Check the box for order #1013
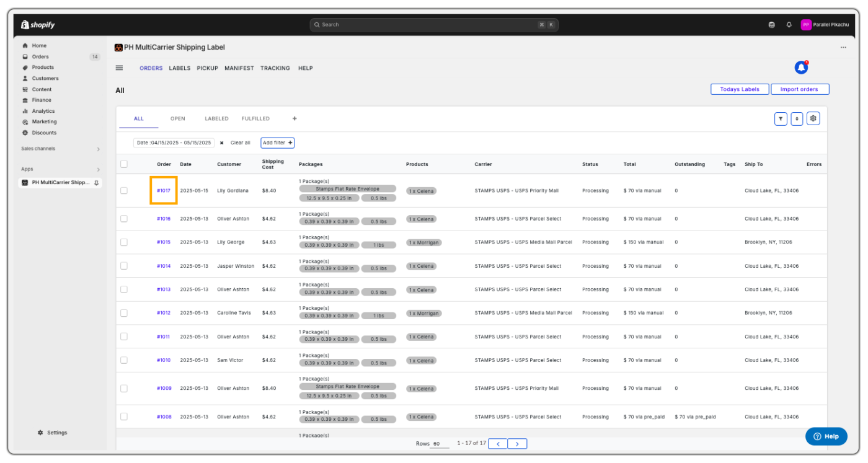The height and width of the screenshot is (463, 868). coord(124,289)
